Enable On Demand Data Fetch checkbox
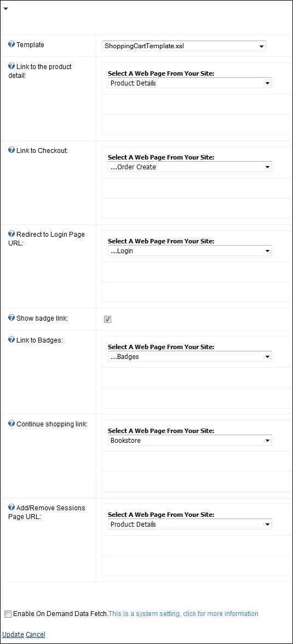This screenshot has height=644, width=293. pos(8,614)
